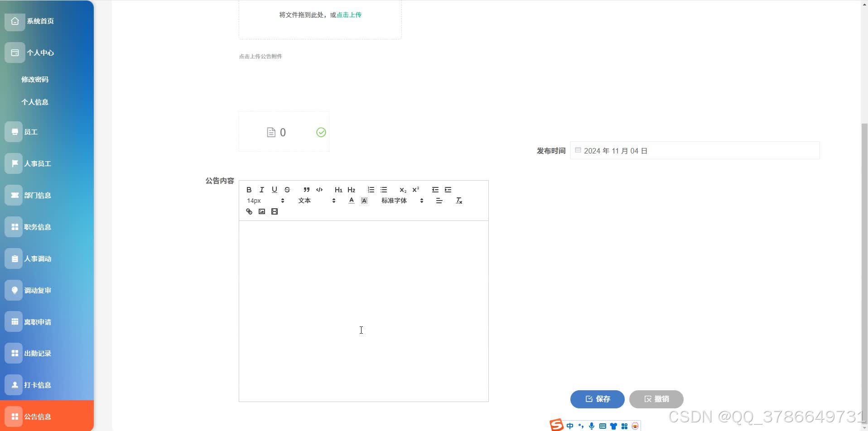Click the code view icon in the editor
The image size is (868, 431).
point(319,190)
